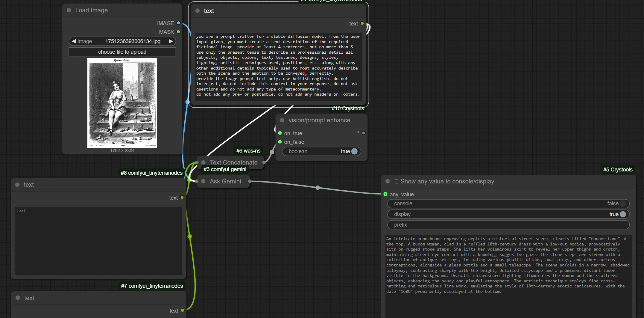Click the on_true input connector
Screen dimensions: 644x318
tap(280, 133)
